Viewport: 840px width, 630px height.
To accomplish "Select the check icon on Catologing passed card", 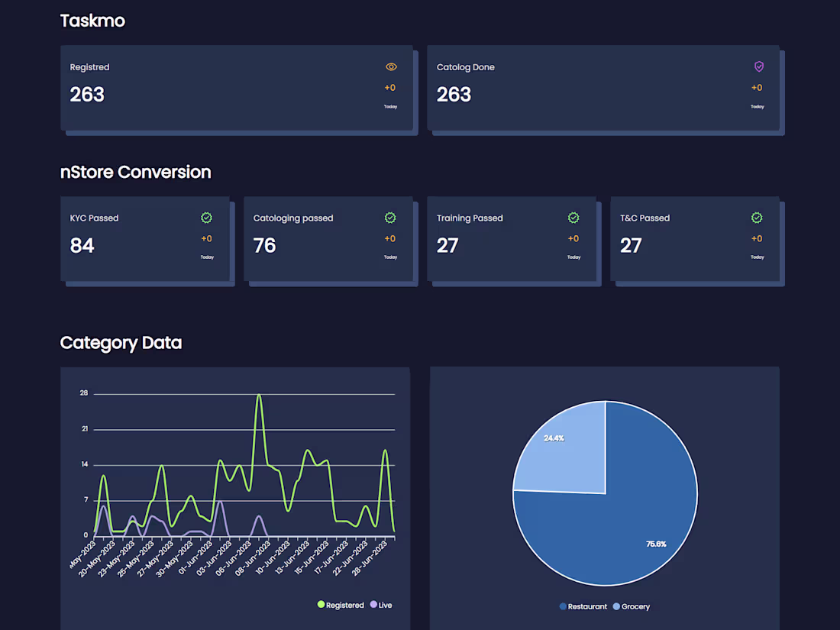I will pos(390,218).
